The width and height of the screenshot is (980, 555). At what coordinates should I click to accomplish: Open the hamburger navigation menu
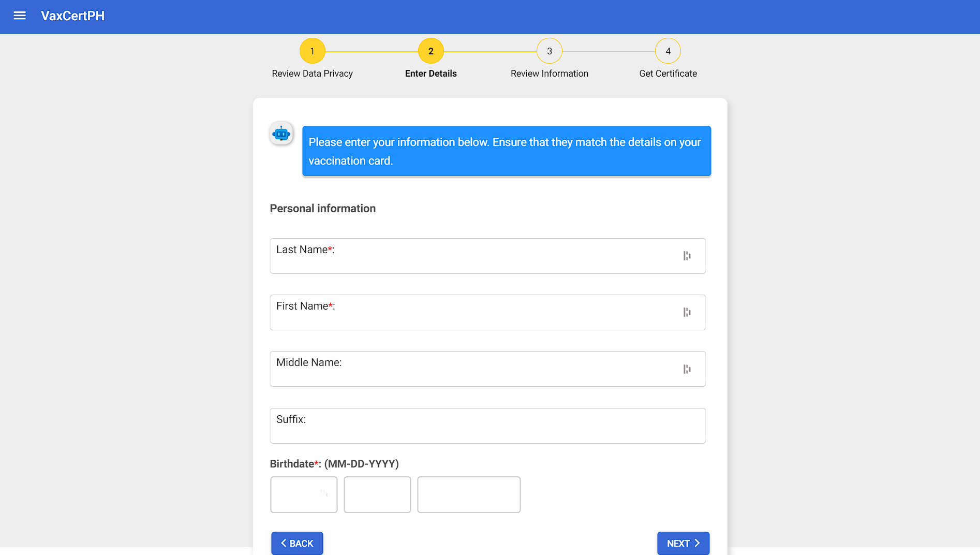(x=20, y=16)
